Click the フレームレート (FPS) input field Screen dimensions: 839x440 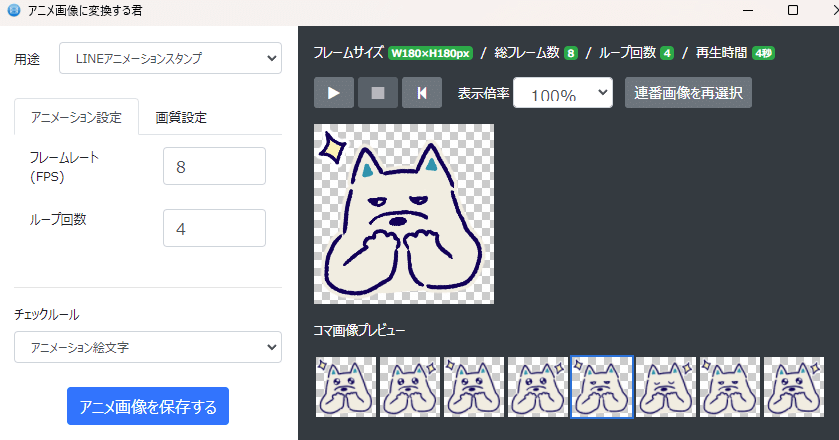pyautogui.click(x=214, y=166)
